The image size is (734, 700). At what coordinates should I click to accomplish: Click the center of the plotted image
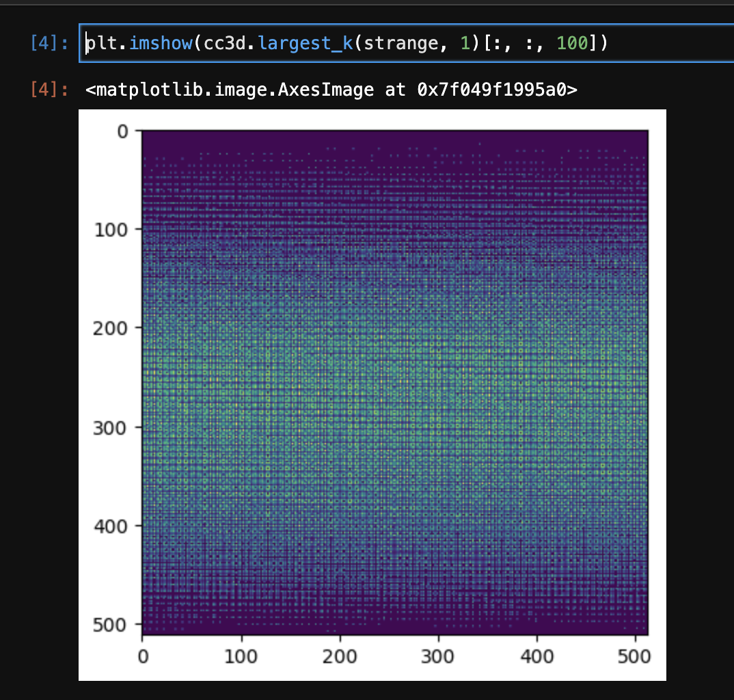point(395,379)
